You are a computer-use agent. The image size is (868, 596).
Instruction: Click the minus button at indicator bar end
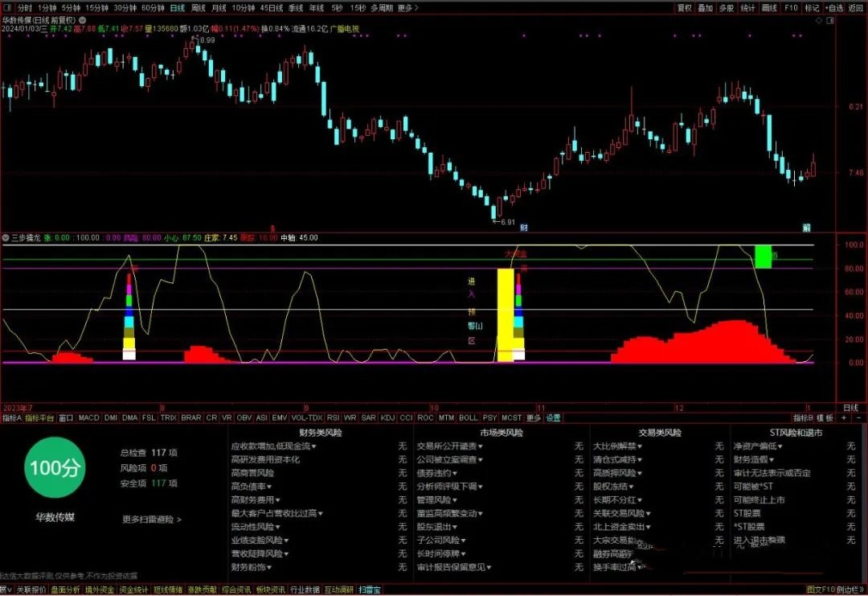858,417
